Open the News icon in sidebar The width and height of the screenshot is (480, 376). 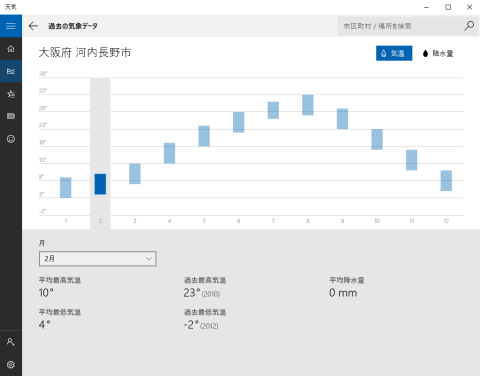pyautogui.click(x=11, y=116)
